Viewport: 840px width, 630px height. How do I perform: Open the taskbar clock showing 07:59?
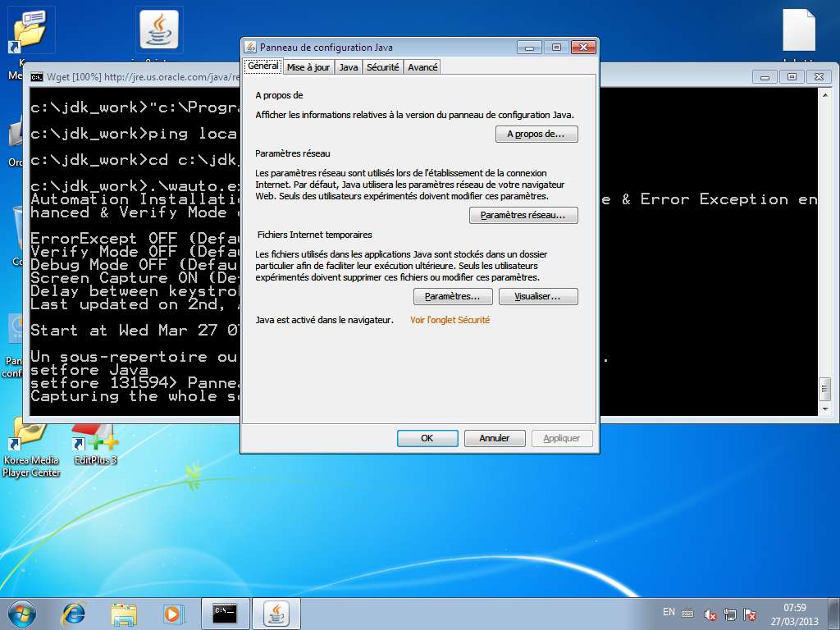(795, 614)
